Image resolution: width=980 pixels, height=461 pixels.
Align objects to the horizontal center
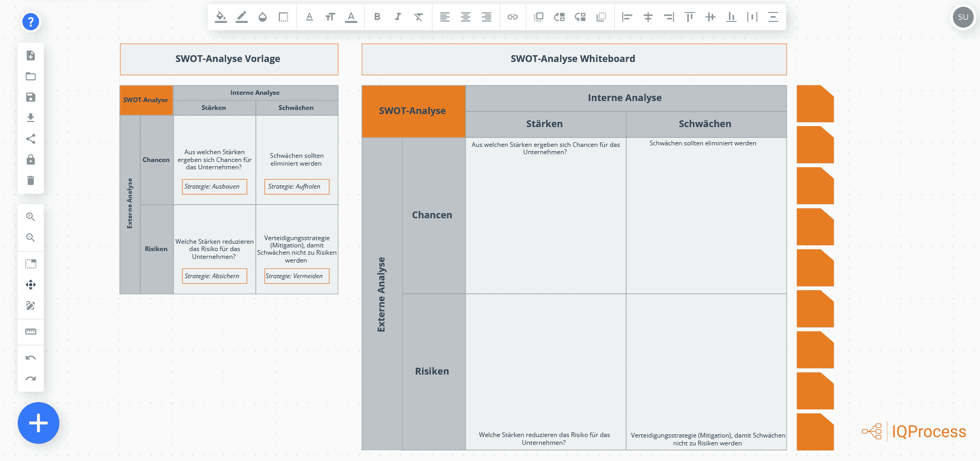click(x=648, y=17)
